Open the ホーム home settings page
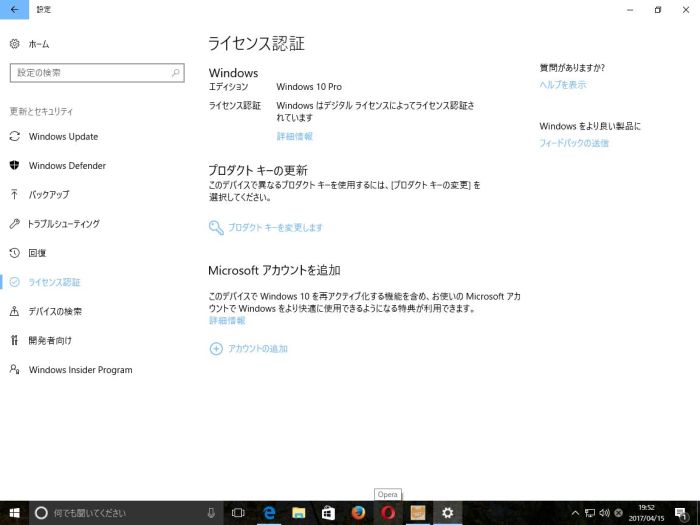700x525 pixels. point(38,45)
